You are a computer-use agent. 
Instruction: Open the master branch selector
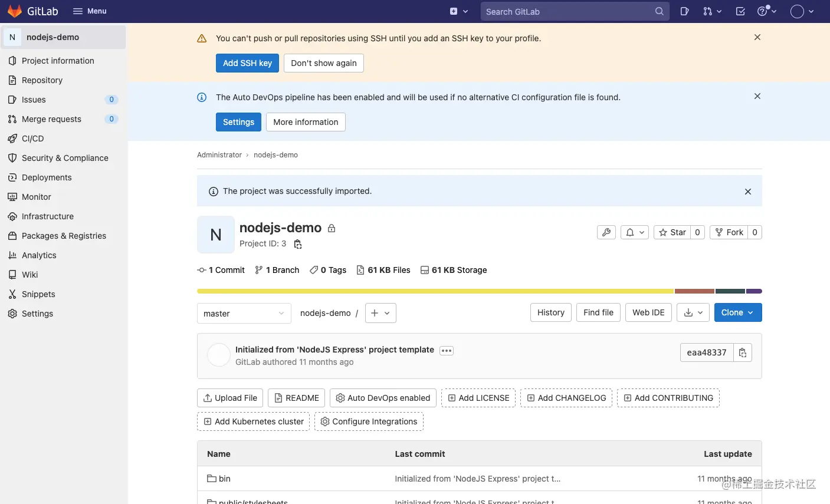click(244, 314)
